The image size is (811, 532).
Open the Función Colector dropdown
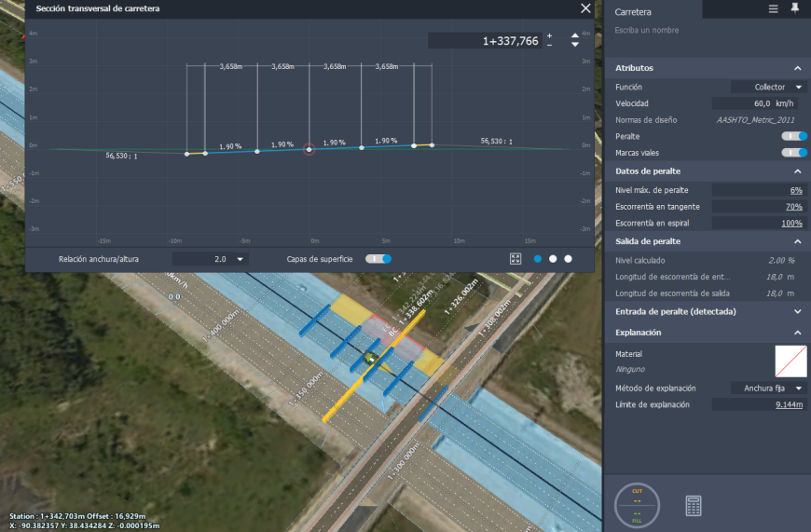pyautogui.click(x=769, y=87)
